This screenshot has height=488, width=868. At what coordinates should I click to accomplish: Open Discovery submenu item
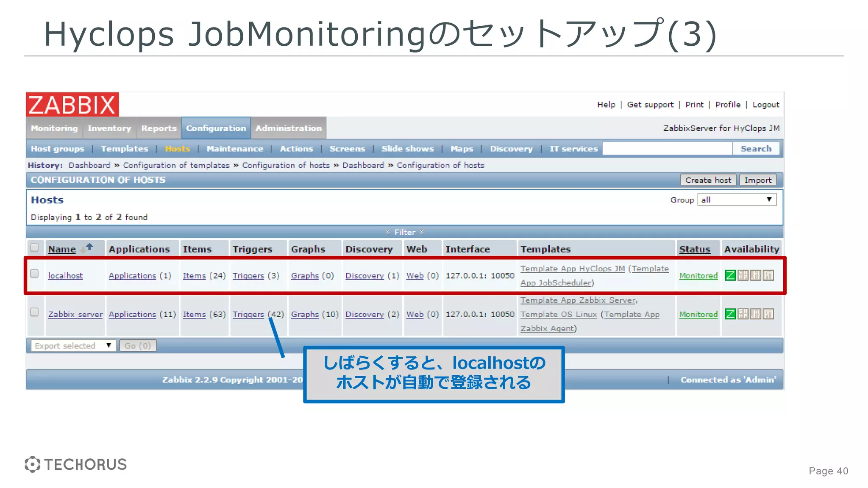pyautogui.click(x=511, y=149)
